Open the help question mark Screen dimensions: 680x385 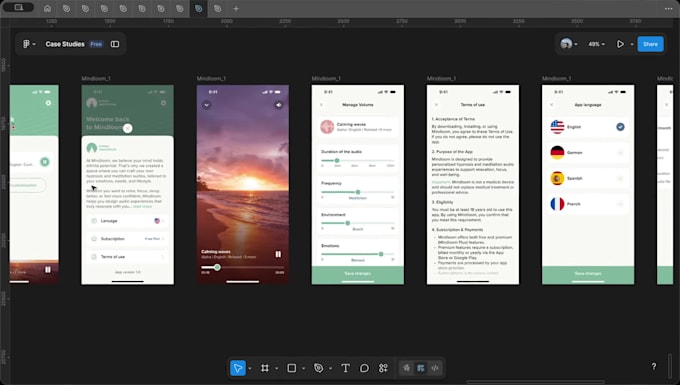654,366
